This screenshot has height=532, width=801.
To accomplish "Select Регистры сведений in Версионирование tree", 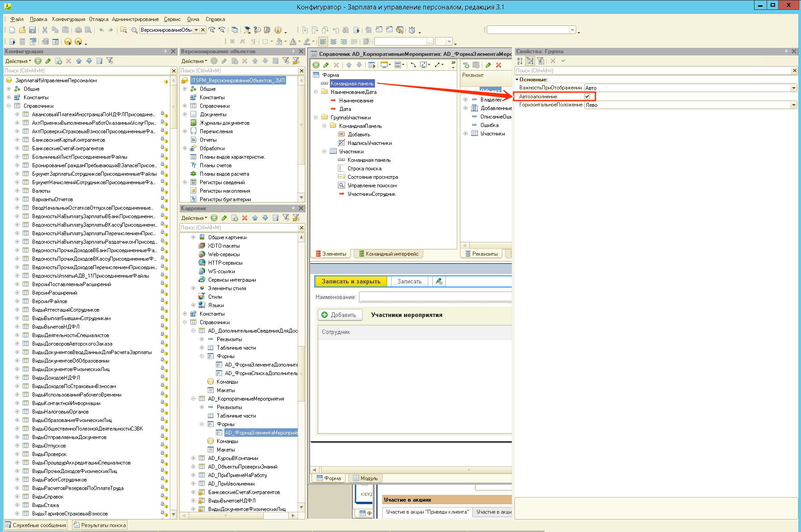I will tap(222, 182).
